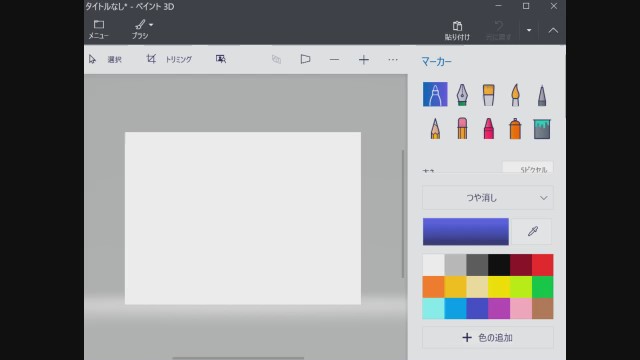This screenshot has width=640, height=360.
Task: Zoom in with plus button
Action: [364, 60]
